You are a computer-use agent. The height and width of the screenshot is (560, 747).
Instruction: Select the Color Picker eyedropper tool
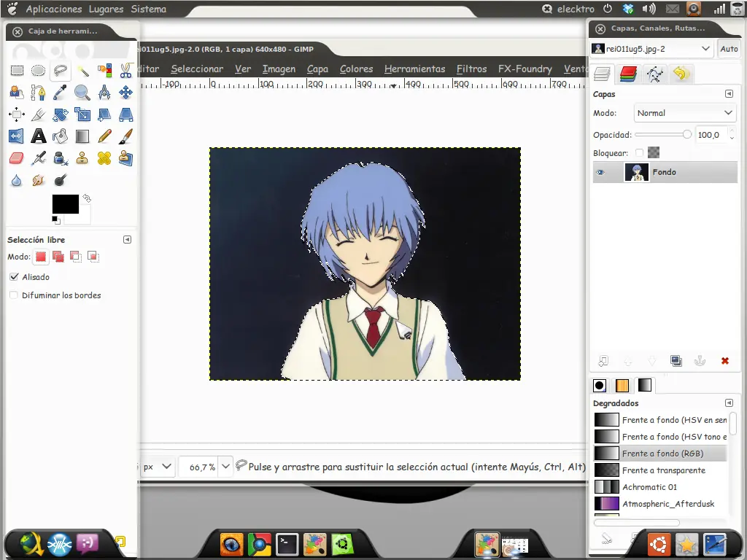pos(60,93)
